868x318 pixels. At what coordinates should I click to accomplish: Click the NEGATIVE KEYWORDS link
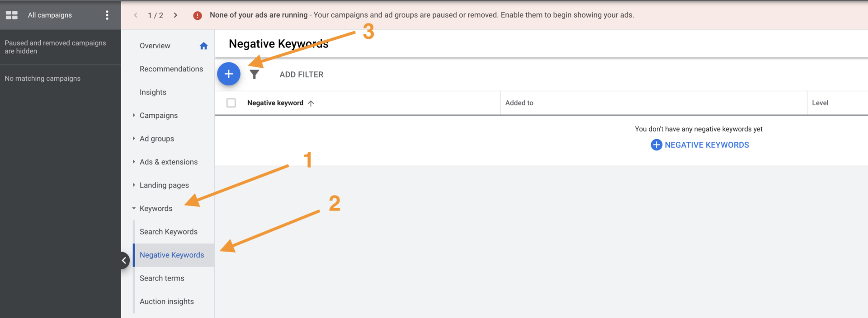[x=700, y=145]
